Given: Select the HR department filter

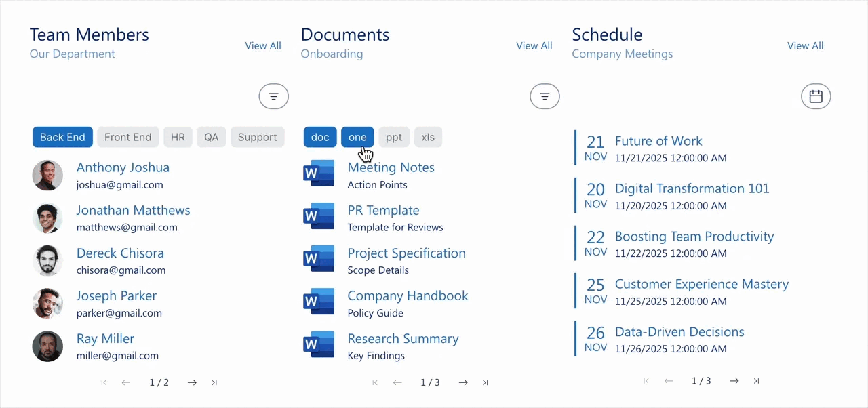Looking at the screenshot, I should (x=178, y=137).
